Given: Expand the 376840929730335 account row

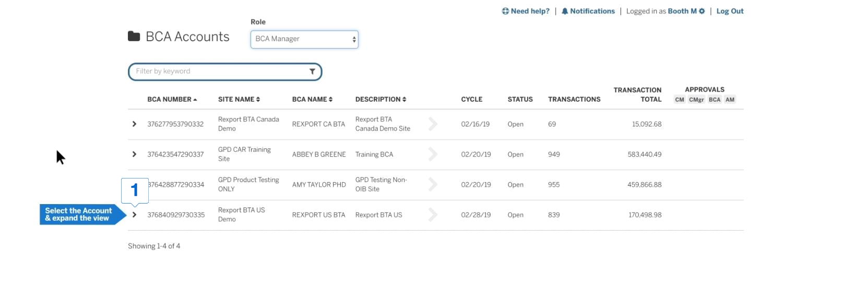Looking at the screenshot, I should pyautogui.click(x=134, y=215).
